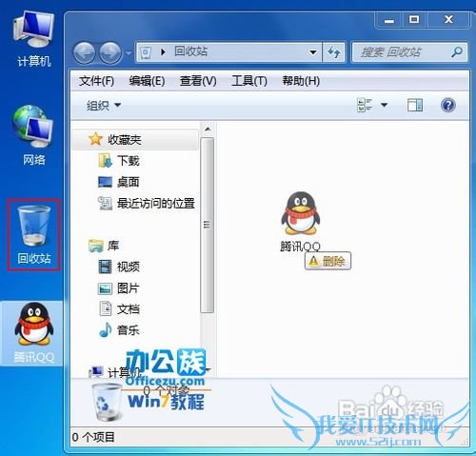Viewport: 476px width, 456px height.
Task: Open the 帮助(H) menu
Action: click(301, 81)
